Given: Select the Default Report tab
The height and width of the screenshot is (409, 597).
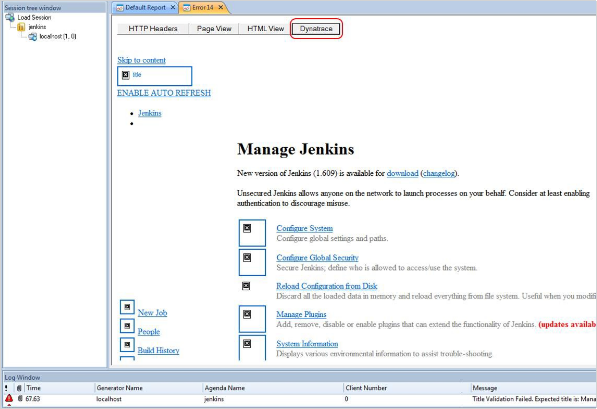Looking at the screenshot, I should pos(145,8).
